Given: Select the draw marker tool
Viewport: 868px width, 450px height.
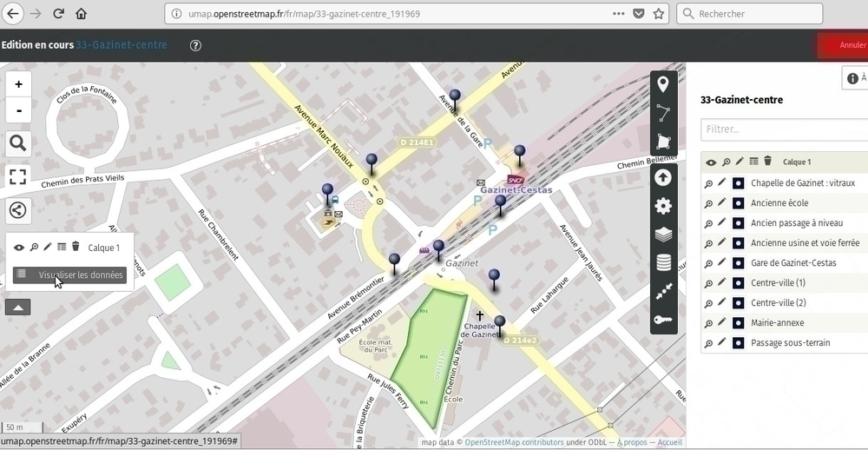Looking at the screenshot, I should pos(663,84).
